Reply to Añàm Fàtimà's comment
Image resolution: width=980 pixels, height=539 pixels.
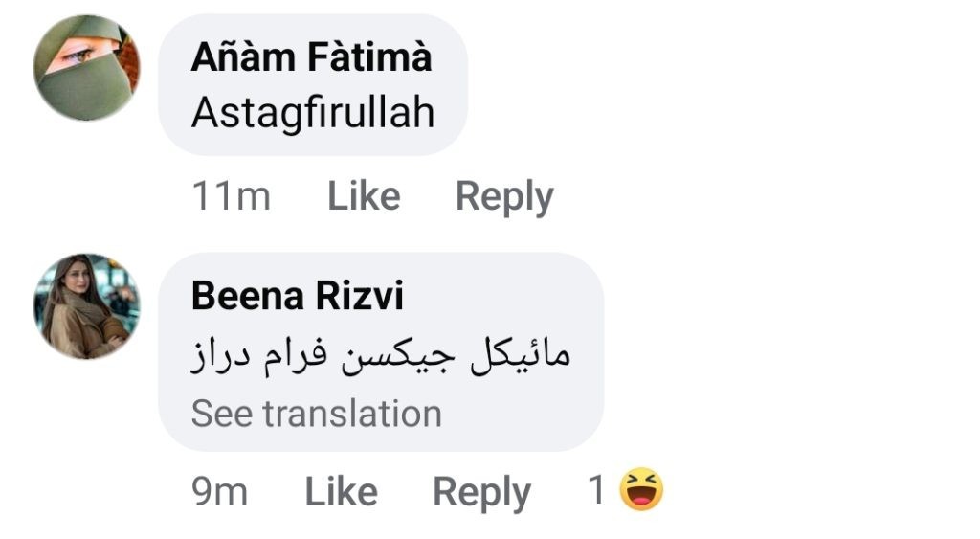pyautogui.click(x=504, y=196)
